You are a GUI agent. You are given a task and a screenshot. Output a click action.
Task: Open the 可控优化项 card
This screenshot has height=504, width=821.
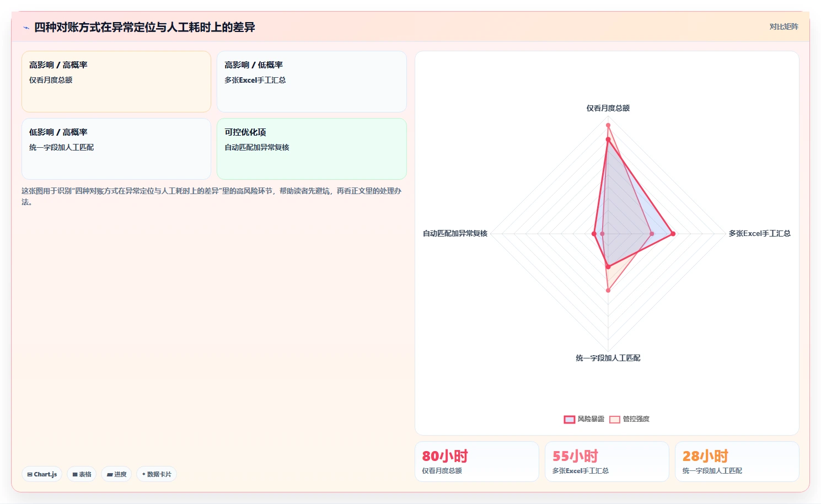point(312,149)
